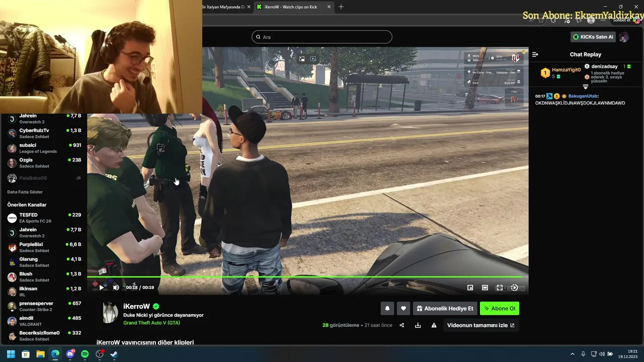644x362 pixels.
Task: Mute the clip audio with speaker icon
Action: tap(116, 288)
